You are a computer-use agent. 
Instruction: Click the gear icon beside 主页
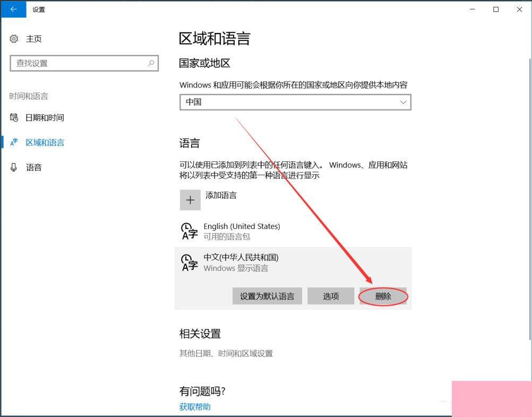tap(14, 39)
